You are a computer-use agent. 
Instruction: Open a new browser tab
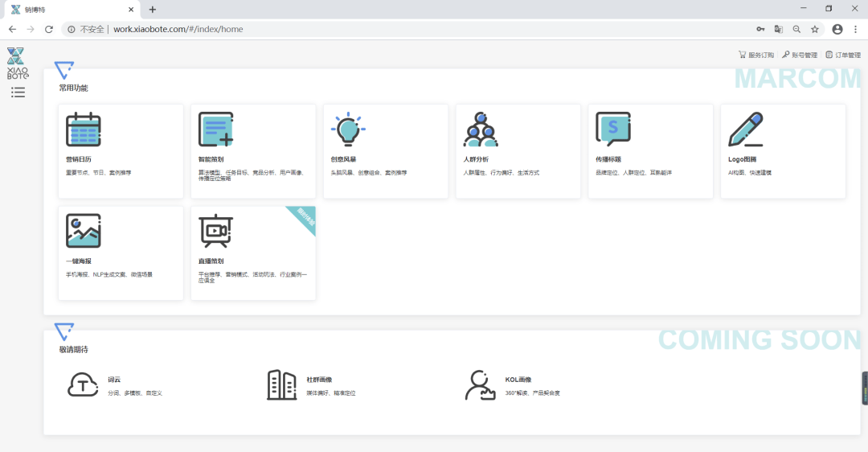click(x=153, y=10)
